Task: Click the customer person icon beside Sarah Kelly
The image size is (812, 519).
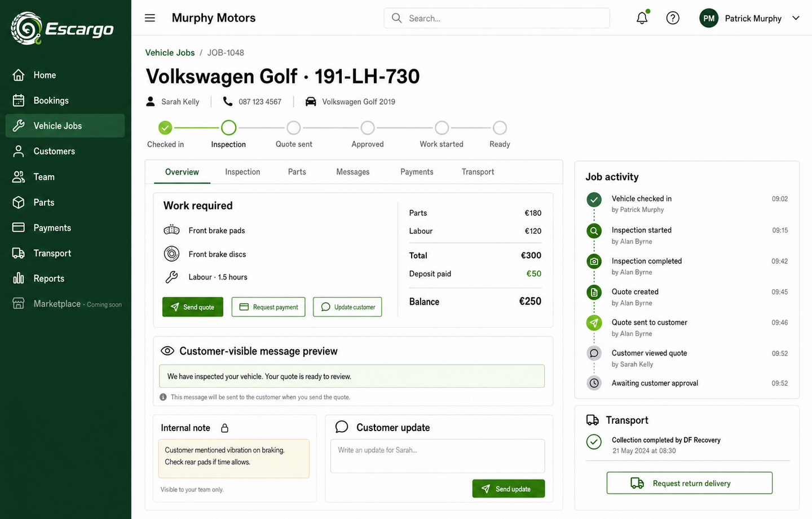Action: coord(151,101)
